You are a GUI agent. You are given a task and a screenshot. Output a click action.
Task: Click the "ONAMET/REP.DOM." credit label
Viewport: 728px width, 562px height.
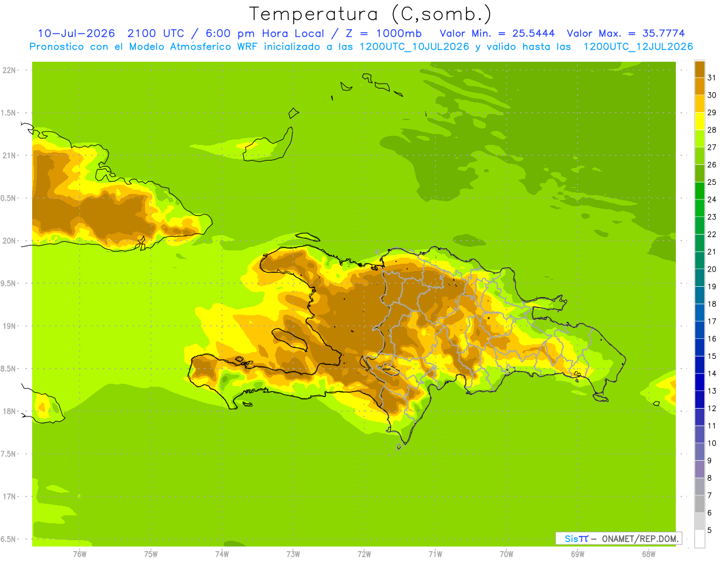(641, 538)
